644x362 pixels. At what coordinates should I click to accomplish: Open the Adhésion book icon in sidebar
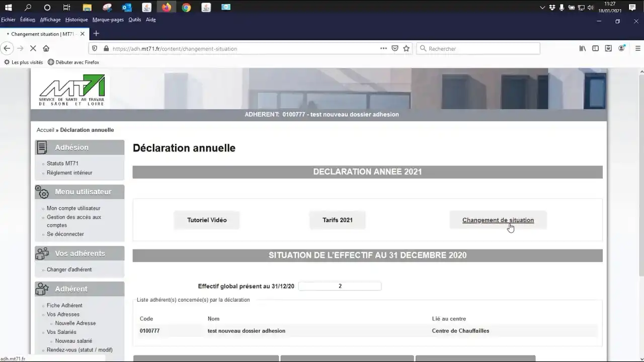coord(41,147)
